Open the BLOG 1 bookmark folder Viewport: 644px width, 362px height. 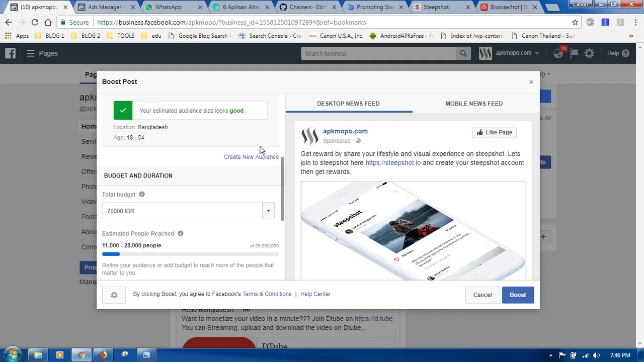point(50,36)
